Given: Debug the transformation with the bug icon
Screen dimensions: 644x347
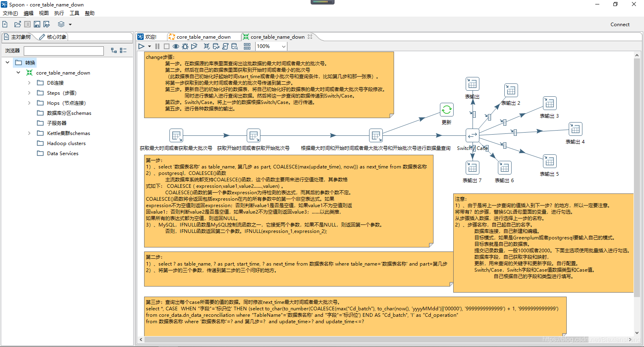Looking at the screenshot, I should tap(185, 46).
